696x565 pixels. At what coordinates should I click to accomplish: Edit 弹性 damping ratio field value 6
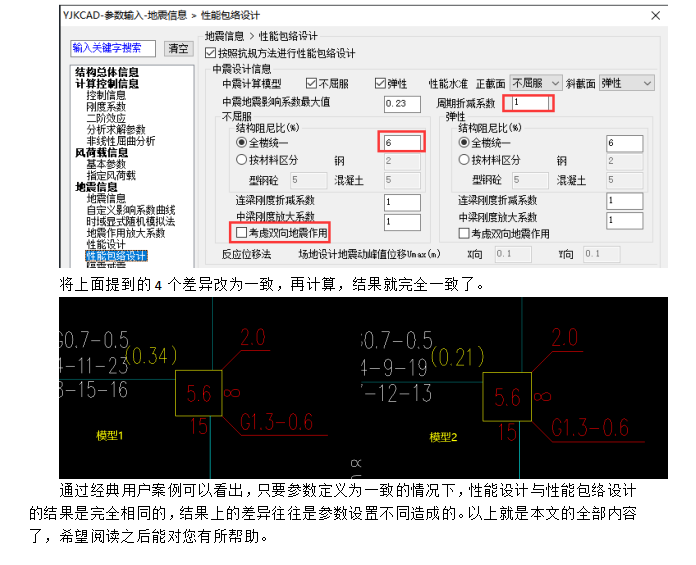point(625,143)
